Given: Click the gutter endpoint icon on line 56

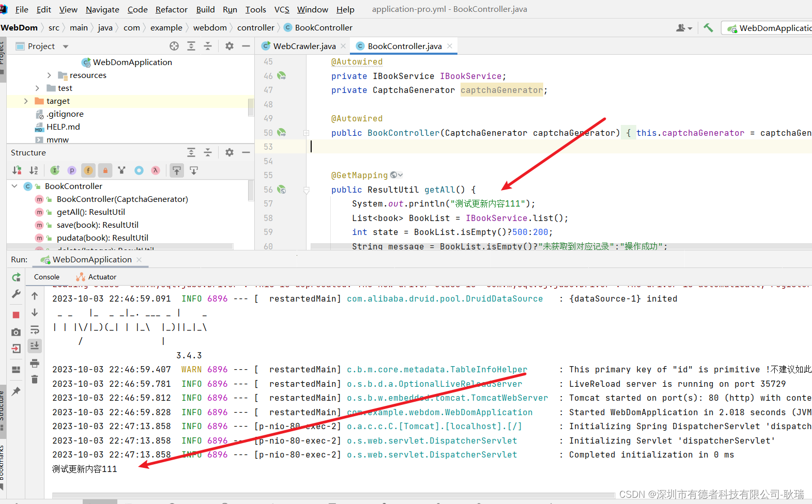Looking at the screenshot, I should [282, 190].
